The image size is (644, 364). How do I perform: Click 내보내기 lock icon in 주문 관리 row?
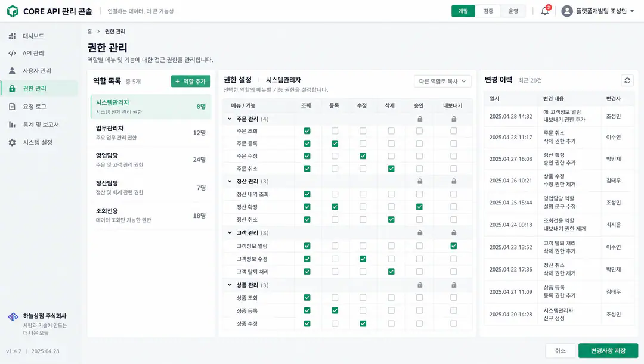pos(454,119)
